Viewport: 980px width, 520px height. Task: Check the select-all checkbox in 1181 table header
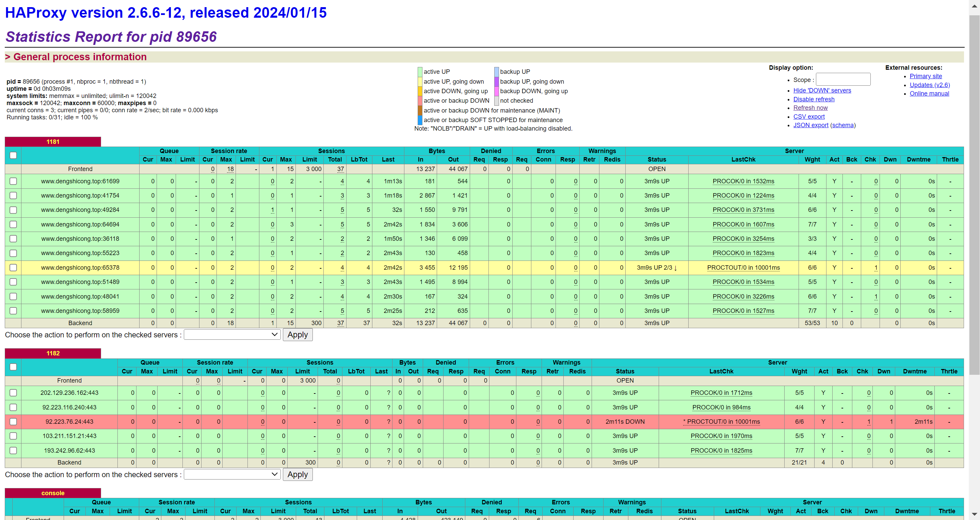tap(13, 155)
